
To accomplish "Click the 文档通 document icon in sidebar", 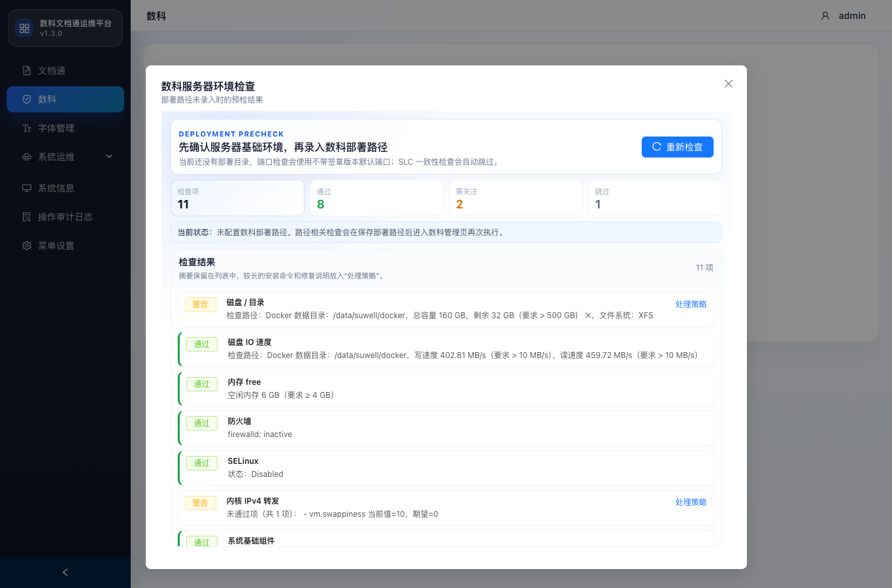I will (27, 71).
